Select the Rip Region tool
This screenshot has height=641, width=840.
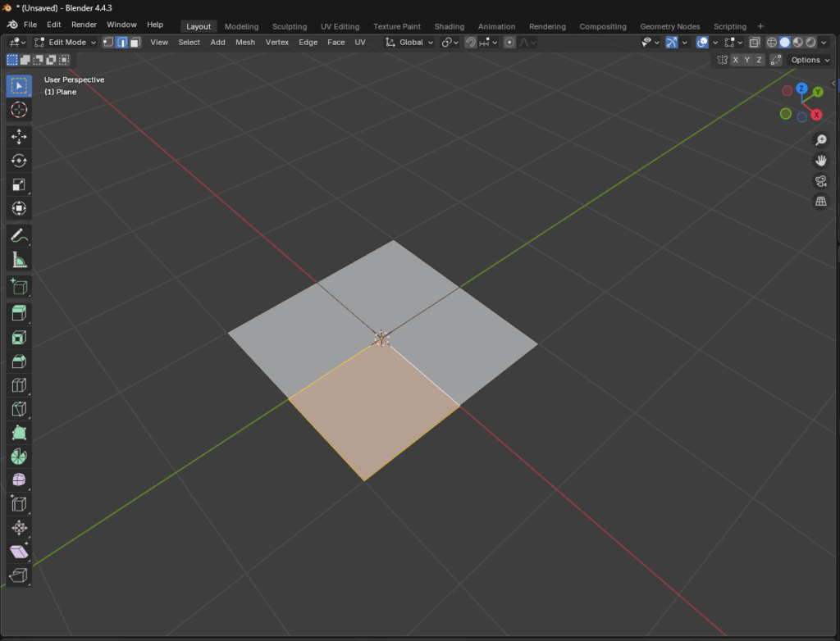(x=19, y=575)
